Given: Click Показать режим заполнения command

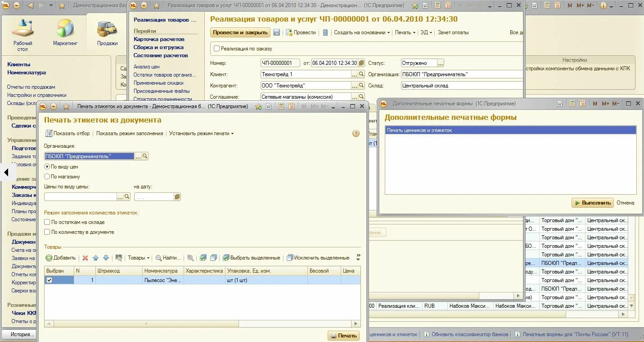Looking at the screenshot, I should (x=130, y=133).
